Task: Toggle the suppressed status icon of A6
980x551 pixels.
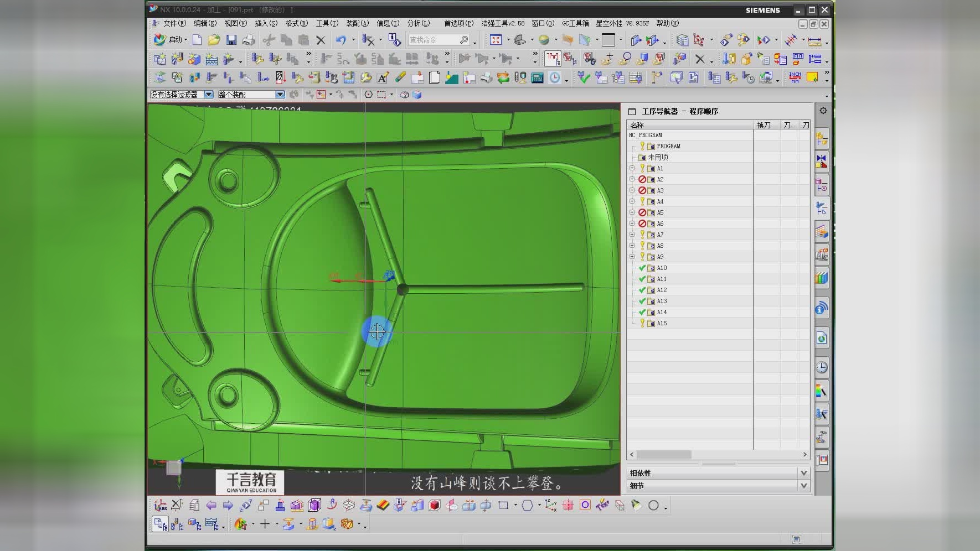Action: (642, 223)
